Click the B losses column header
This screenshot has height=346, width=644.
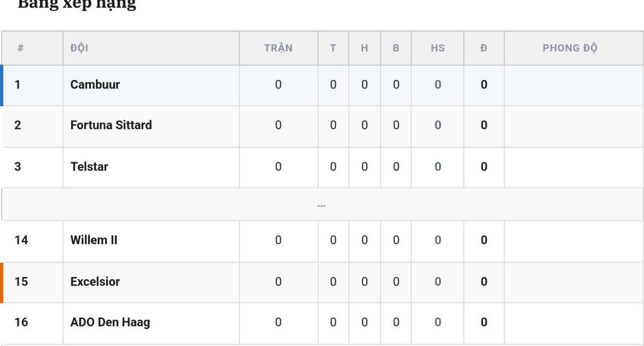[396, 48]
